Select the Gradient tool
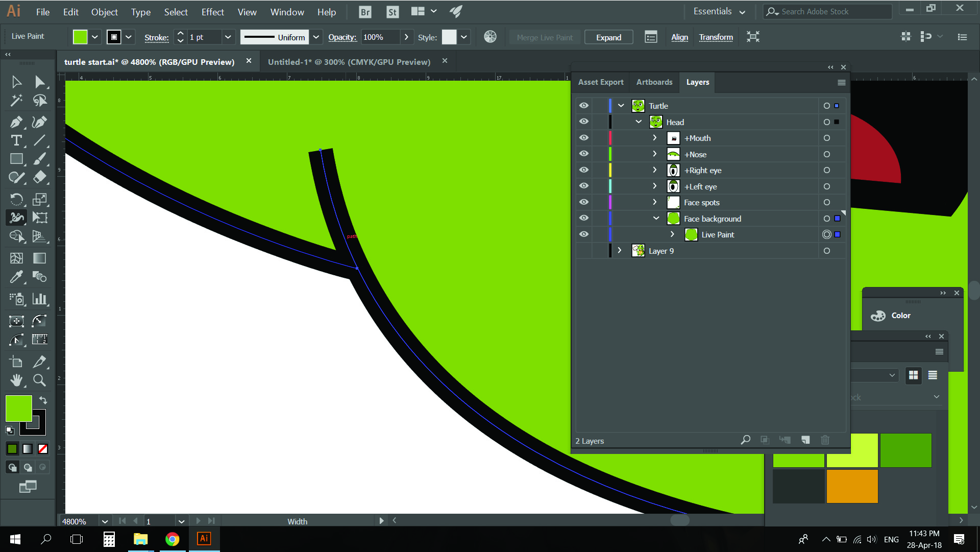Image resolution: width=980 pixels, height=552 pixels. pyautogui.click(x=39, y=258)
